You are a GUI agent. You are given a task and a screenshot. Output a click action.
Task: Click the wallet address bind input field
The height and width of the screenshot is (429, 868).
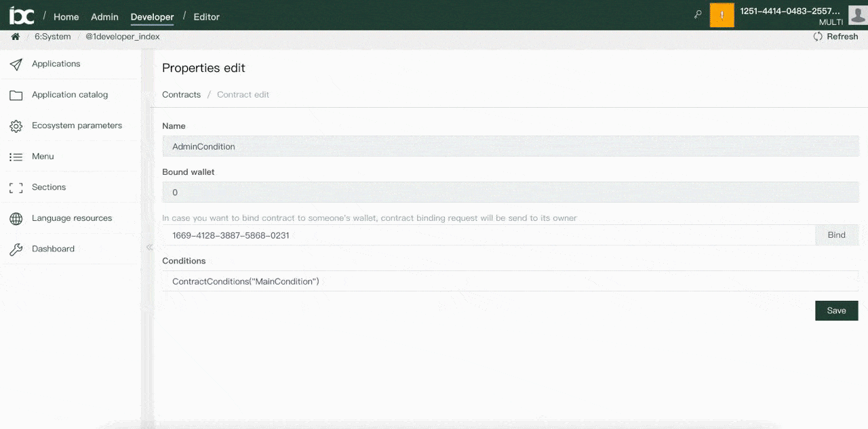click(x=488, y=235)
